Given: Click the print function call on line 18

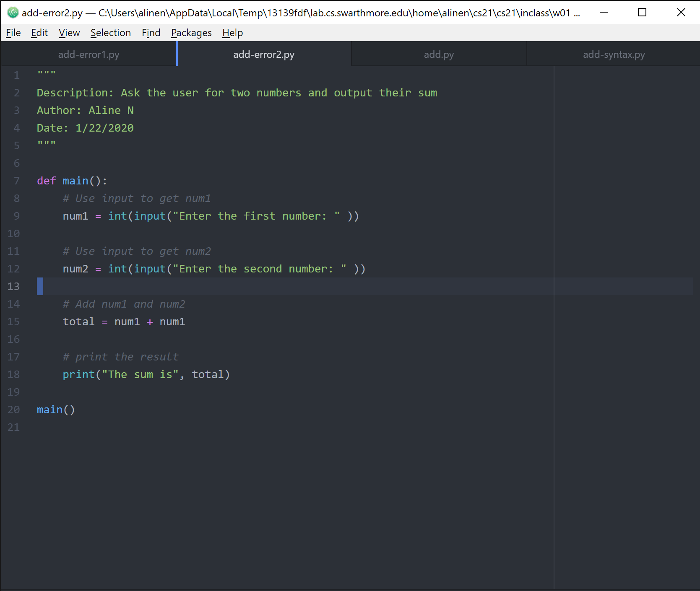Looking at the screenshot, I should click(x=79, y=375).
